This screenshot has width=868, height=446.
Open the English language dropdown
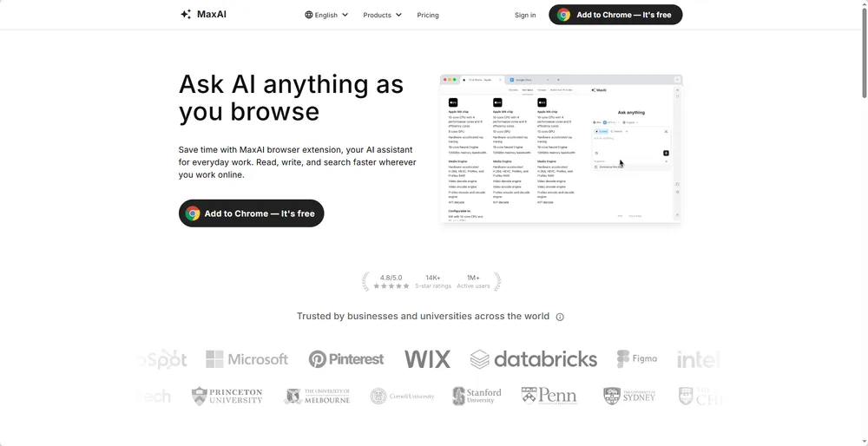pyautogui.click(x=326, y=15)
